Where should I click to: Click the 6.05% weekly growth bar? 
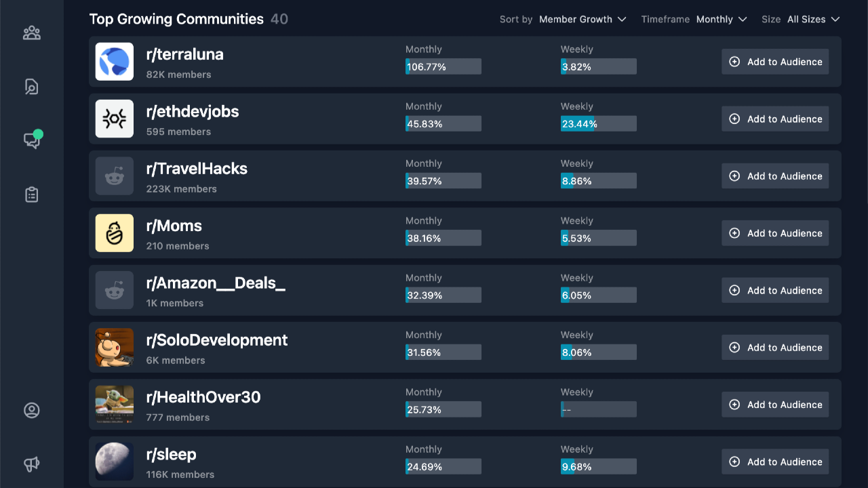click(599, 295)
